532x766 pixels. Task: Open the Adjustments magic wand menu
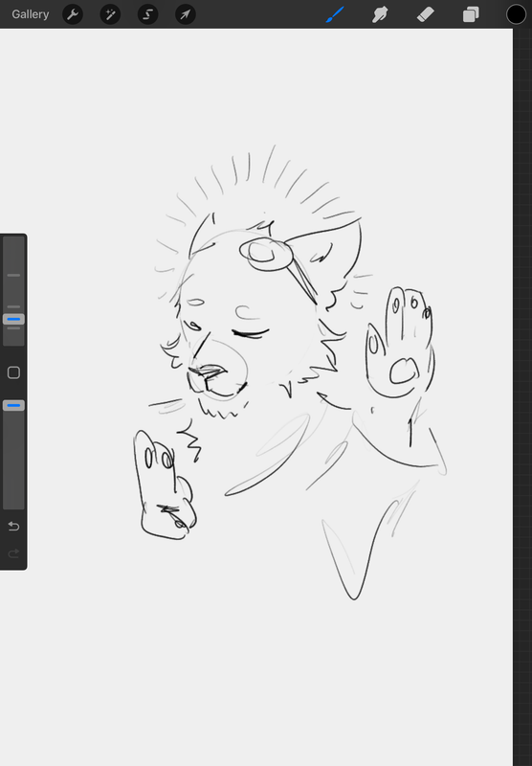point(110,14)
